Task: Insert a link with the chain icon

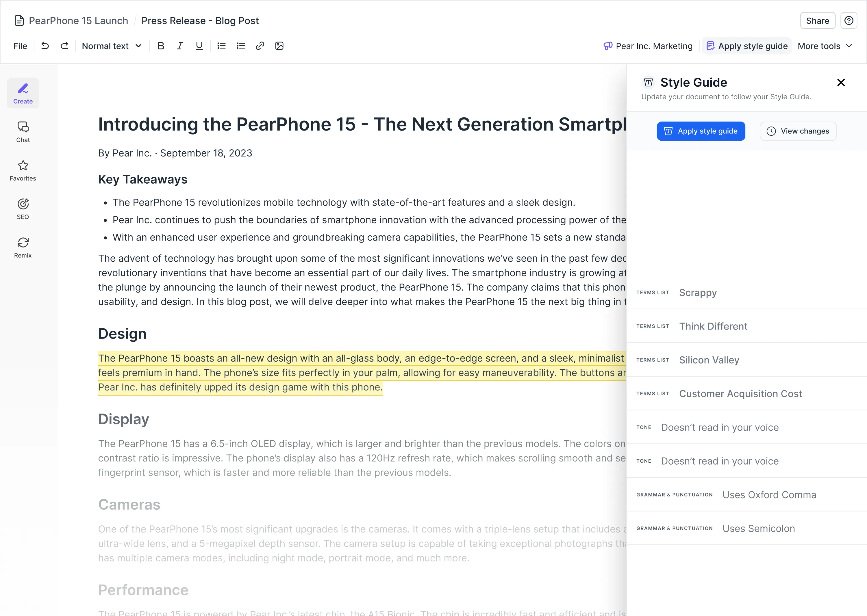Action: [x=260, y=46]
